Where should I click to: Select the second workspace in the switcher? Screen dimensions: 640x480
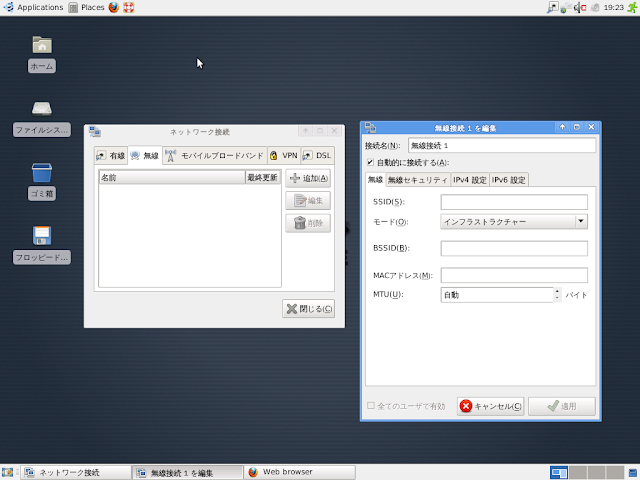(578, 472)
